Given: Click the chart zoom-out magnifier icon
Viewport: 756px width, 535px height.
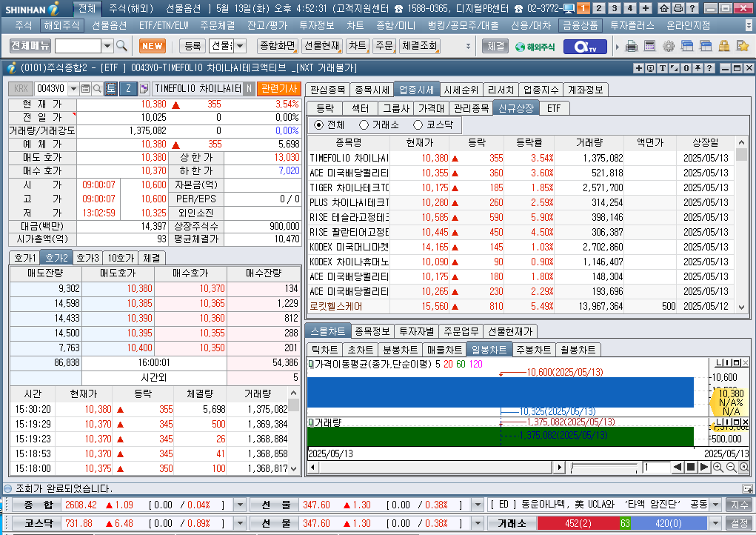Looking at the screenshot, I should click(731, 467).
